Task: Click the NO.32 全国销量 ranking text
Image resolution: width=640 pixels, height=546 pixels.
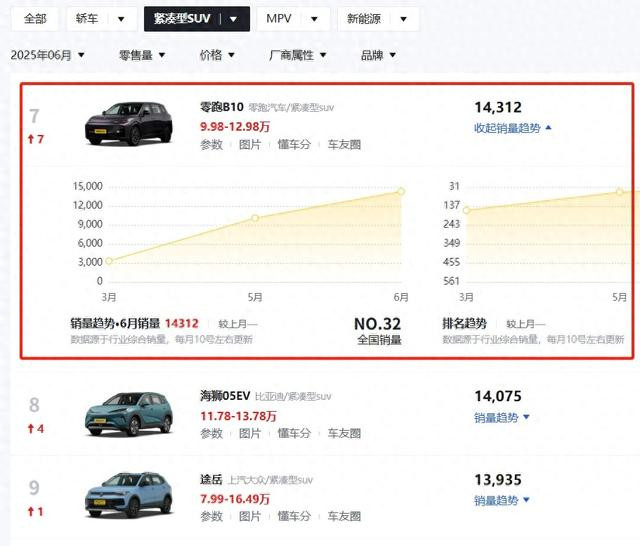Action: [x=378, y=331]
